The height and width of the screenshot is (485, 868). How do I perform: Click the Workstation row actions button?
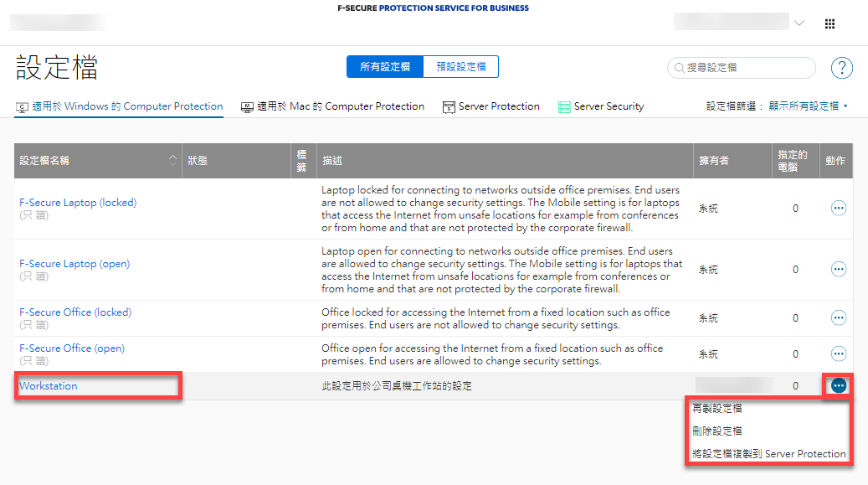838,385
